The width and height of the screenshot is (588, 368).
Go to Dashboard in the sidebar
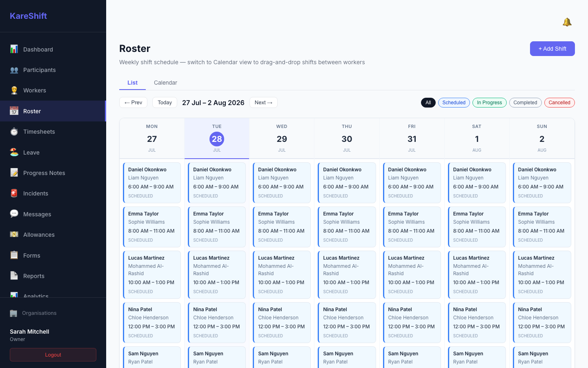[x=53, y=49]
